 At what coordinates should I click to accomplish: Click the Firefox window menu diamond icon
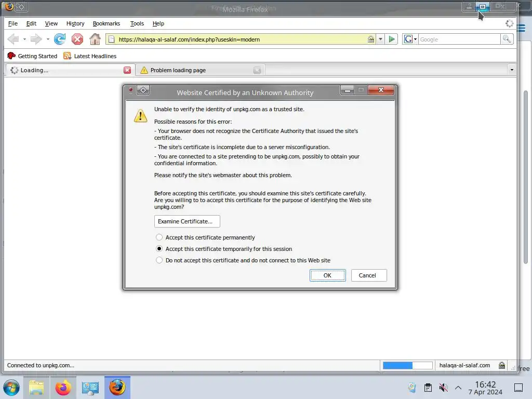[x=21, y=6]
